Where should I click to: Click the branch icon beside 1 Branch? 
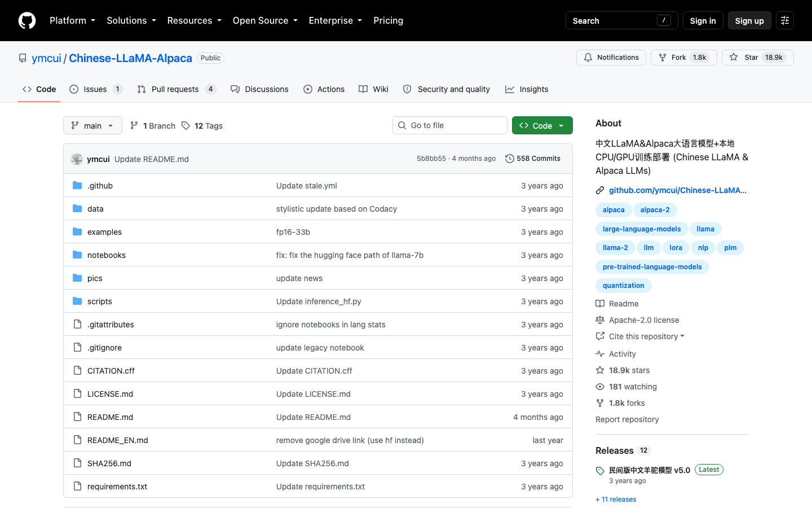click(x=134, y=125)
